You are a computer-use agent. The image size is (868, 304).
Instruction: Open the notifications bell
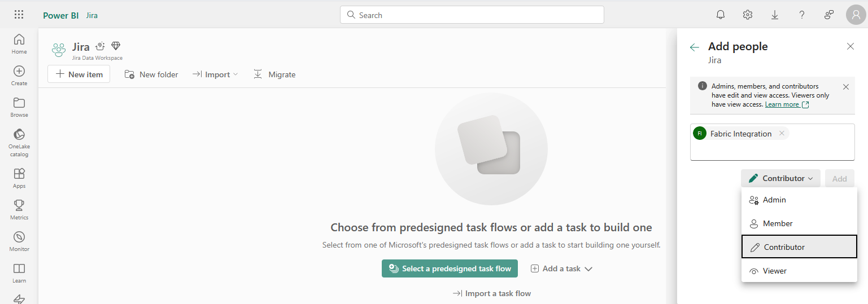tap(721, 15)
